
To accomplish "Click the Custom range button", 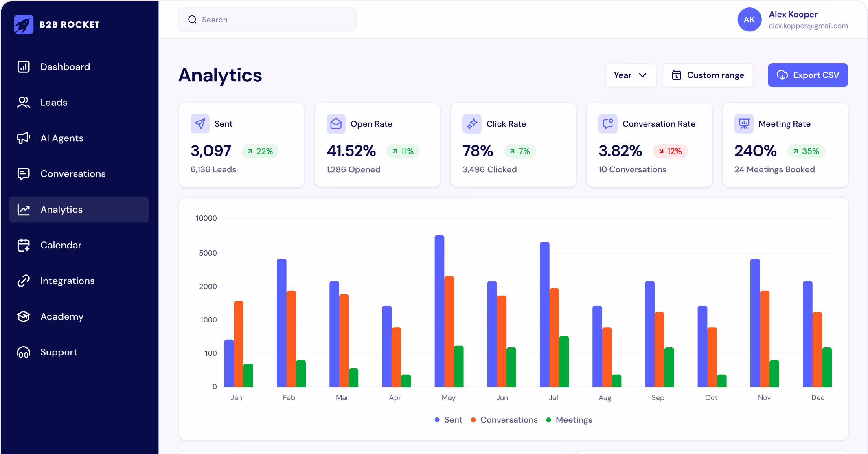I will 708,75.
